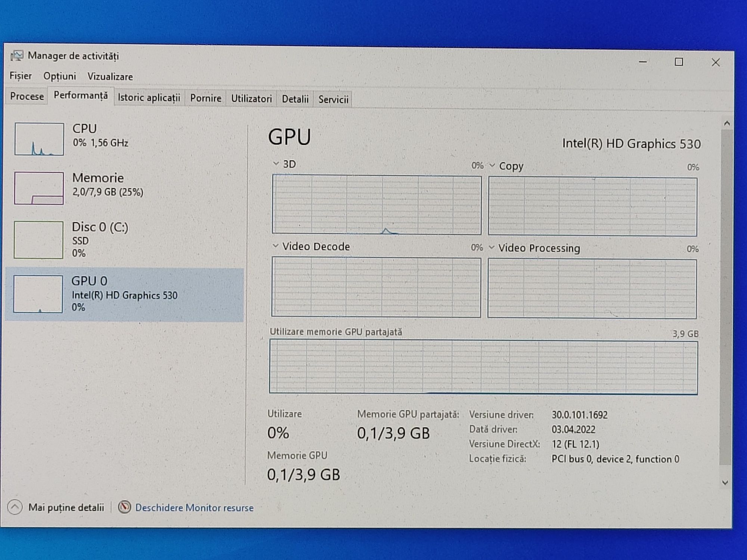
Task: Switch to the Servicii tab
Action: pos(333,100)
